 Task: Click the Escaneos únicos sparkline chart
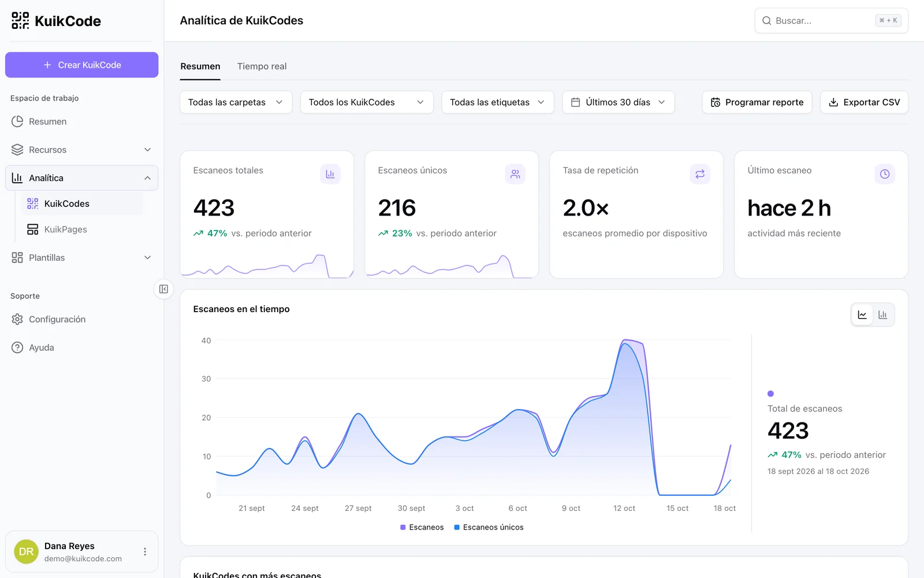click(x=452, y=266)
